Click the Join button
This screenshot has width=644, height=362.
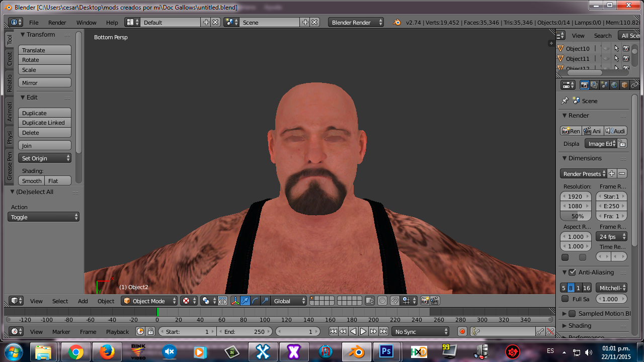pyautogui.click(x=45, y=145)
